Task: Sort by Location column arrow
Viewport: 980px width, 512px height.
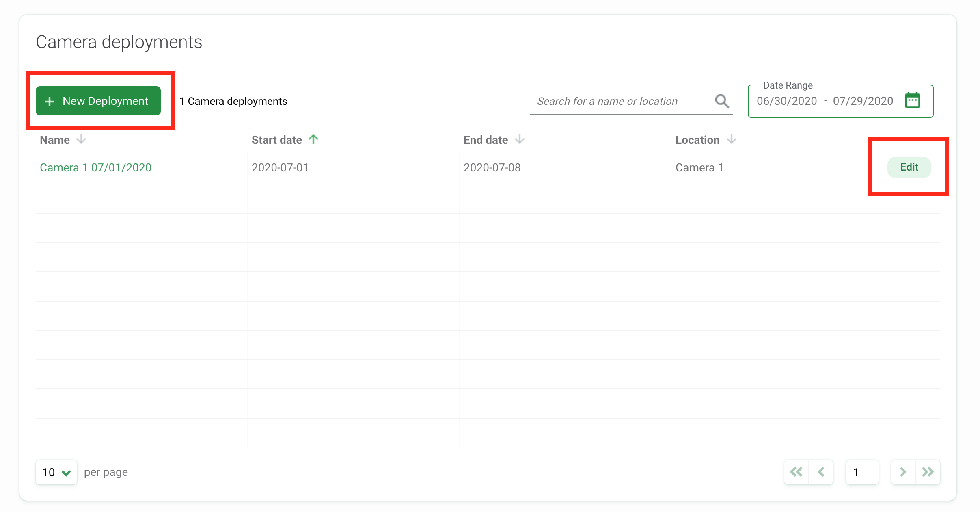Action: [732, 139]
